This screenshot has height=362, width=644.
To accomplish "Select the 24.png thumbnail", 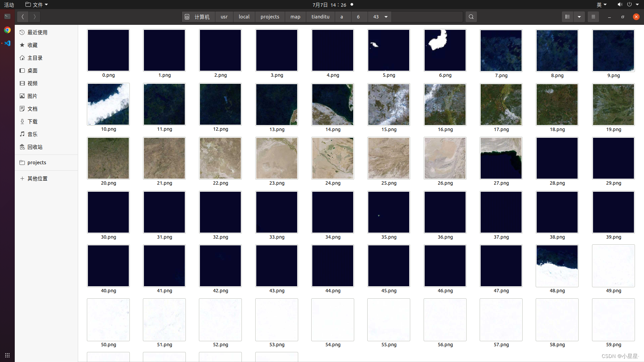I will [x=333, y=158].
